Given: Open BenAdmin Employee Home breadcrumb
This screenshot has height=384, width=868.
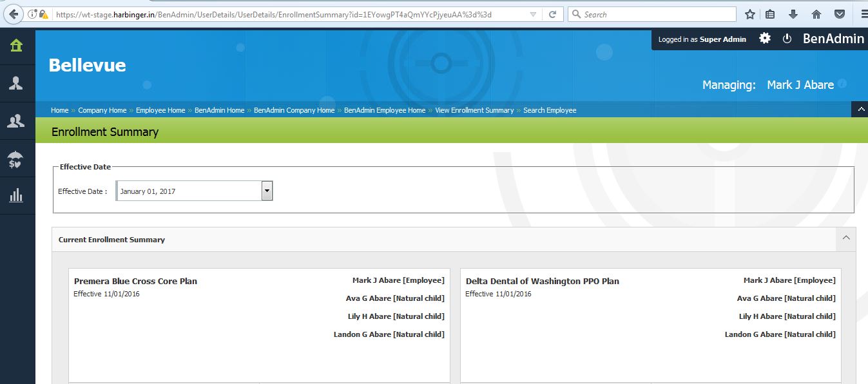Looking at the screenshot, I should point(385,110).
